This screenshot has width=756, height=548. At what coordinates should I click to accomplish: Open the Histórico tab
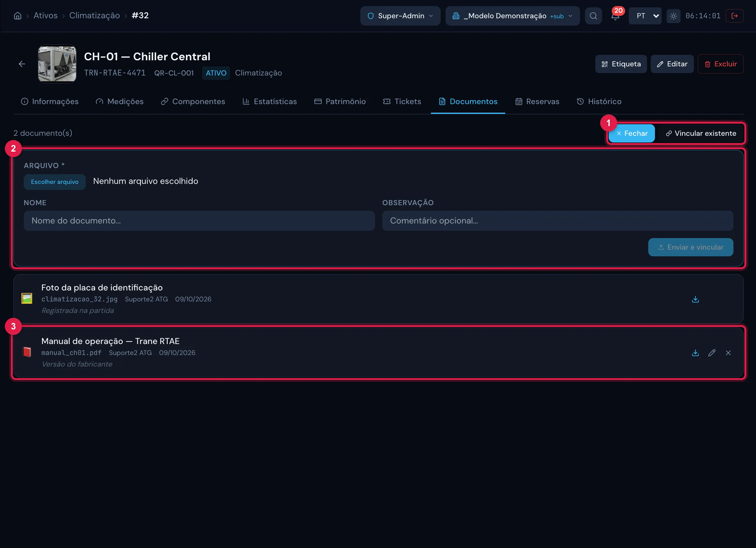pos(599,101)
